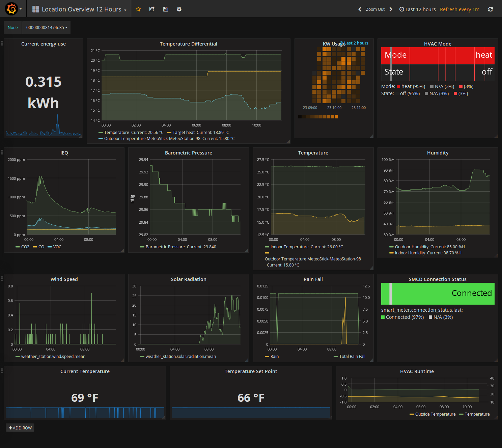This screenshot has width=502, height=448.
Task: Click the red heat Mode bar
Action: [x=438, y=55]
